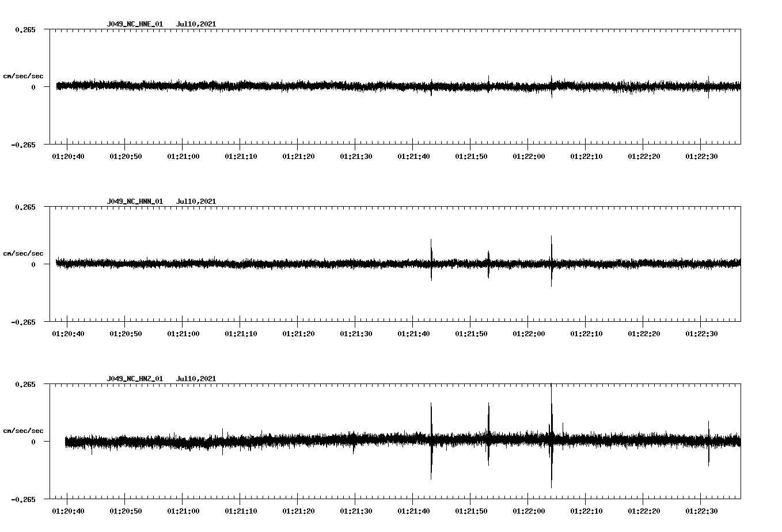Click the -0.265 lower amplitude label on HNZ trace
782x532 pixels.
point(23,500)
